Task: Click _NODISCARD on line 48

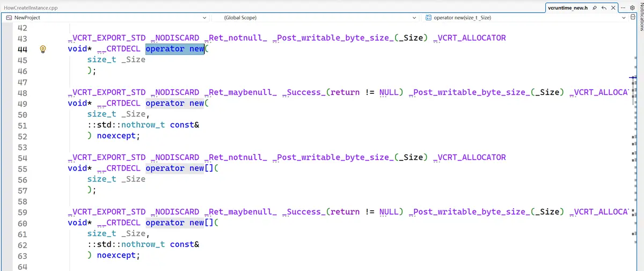Action: pos(175,92)
